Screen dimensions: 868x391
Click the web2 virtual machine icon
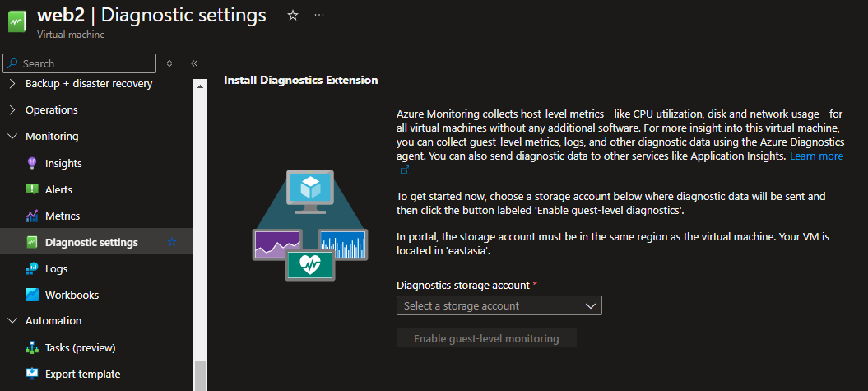point(18,22)
